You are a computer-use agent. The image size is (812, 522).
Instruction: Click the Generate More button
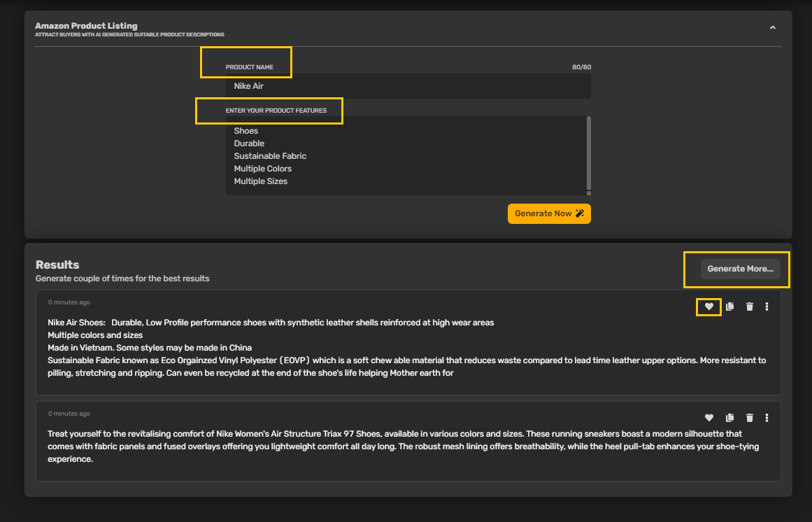coord(740,269)
